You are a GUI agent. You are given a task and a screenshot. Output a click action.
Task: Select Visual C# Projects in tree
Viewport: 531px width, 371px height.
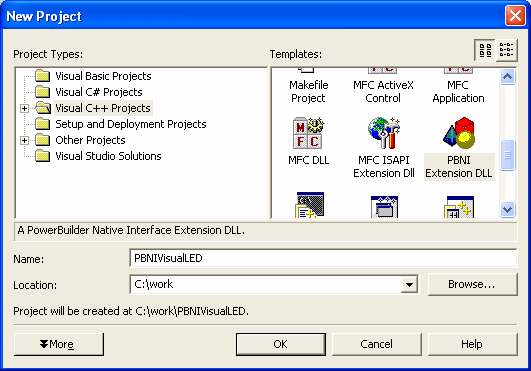point(99,92)
